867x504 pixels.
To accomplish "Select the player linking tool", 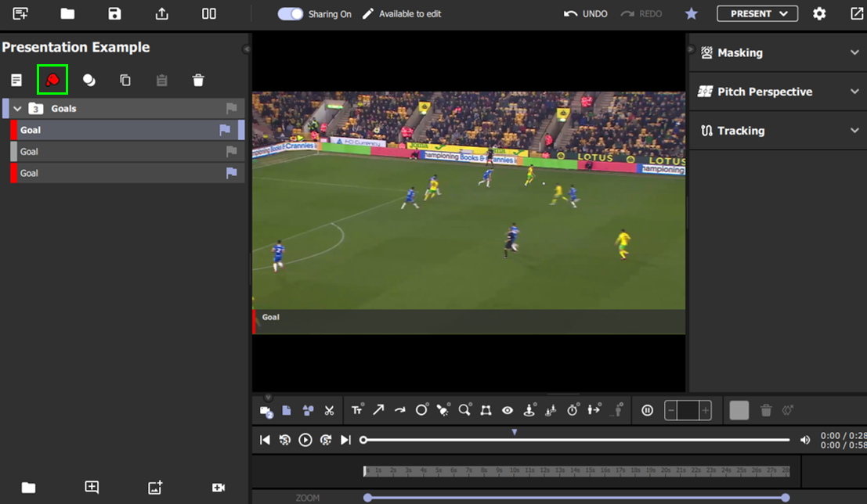I will coord(551,410).
